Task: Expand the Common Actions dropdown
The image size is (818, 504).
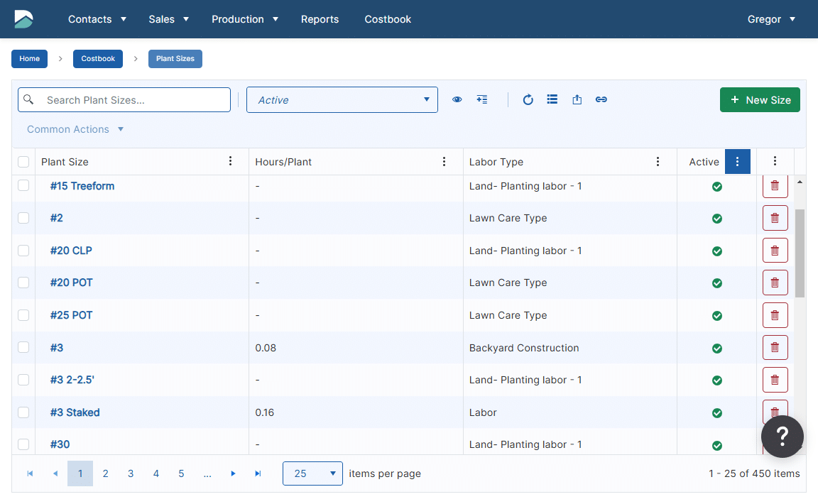Action: pyautogui.click(x=75, y=129)
